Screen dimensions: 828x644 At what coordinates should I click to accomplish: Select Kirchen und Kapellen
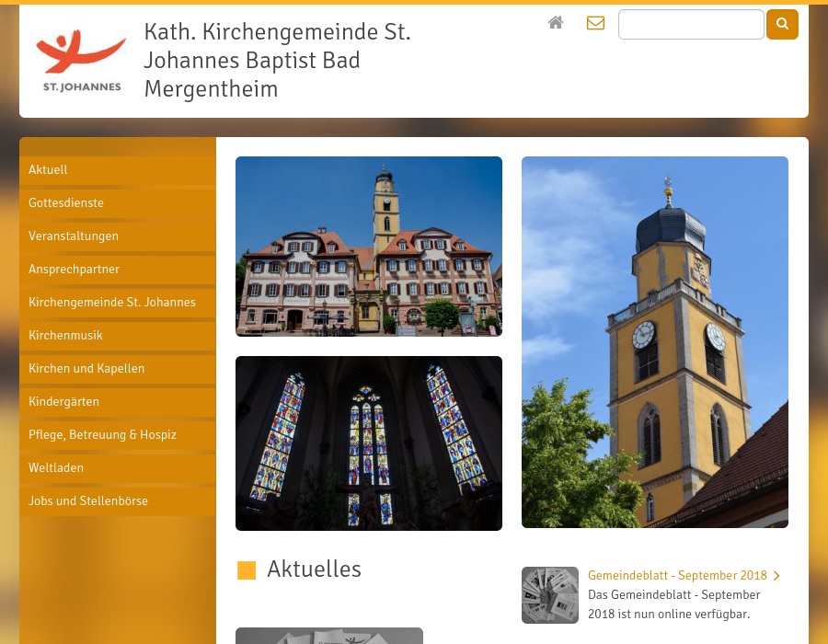coord(86,368)
